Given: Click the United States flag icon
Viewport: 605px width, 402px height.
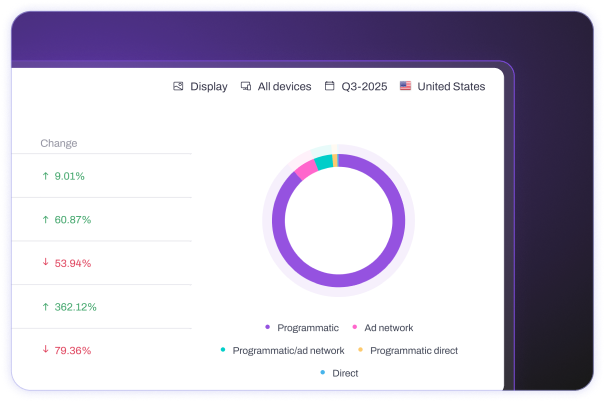Looking at the screenshot, I should 405,86.
